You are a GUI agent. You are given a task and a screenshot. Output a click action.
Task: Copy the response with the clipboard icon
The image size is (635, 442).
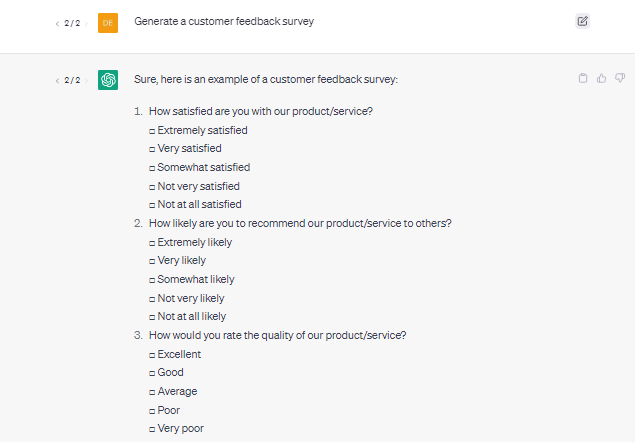pos(583,78)
